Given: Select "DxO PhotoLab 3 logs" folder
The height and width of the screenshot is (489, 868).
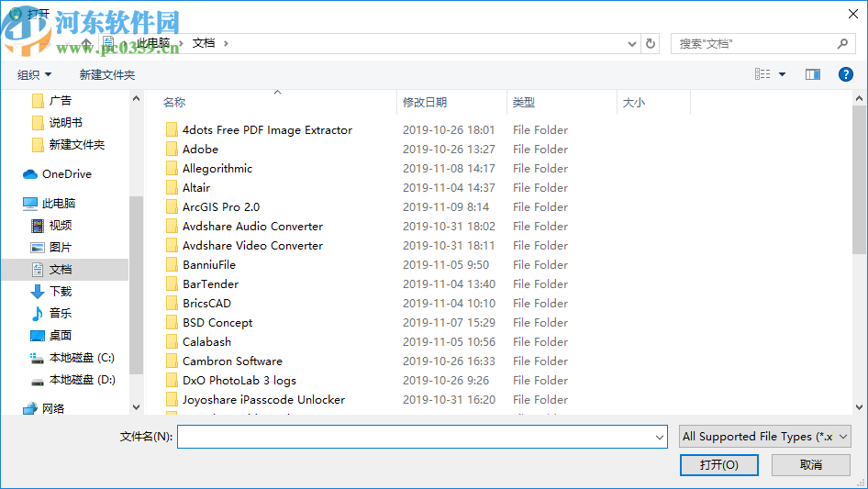Looking at the screenshot, I should coord(239,381).
